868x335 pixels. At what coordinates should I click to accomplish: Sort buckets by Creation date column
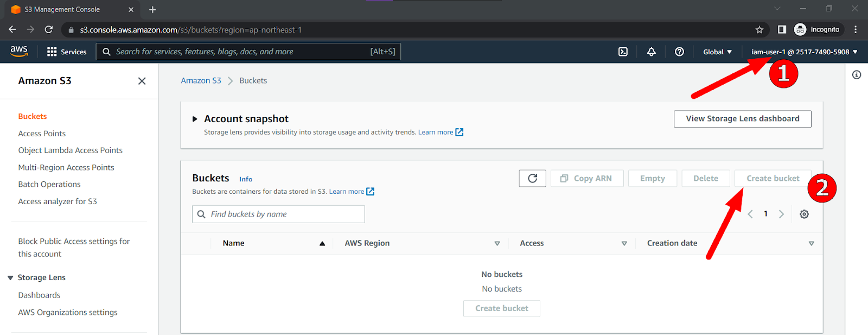pos(811,243)
